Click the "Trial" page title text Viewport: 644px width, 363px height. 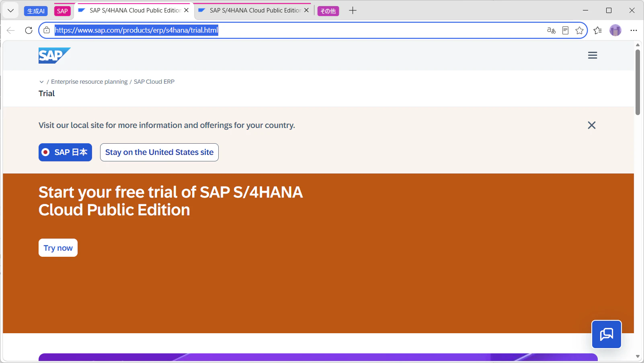tap(47, 93)
